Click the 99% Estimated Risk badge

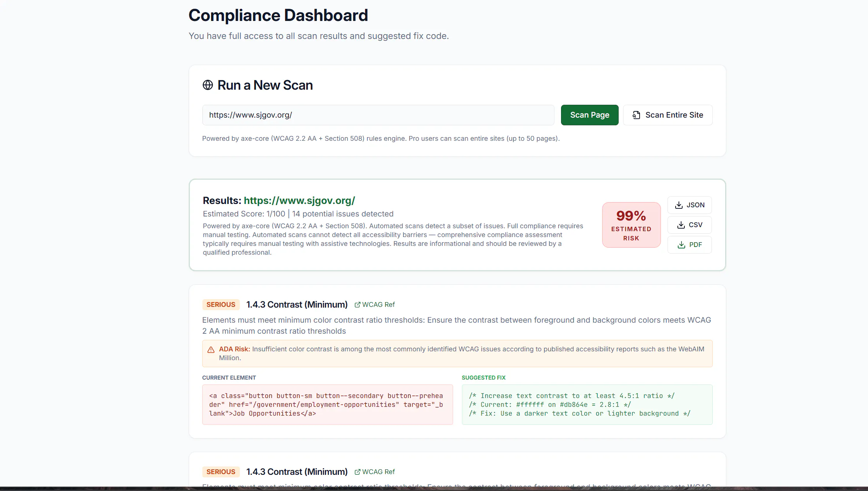coord(631,225)
